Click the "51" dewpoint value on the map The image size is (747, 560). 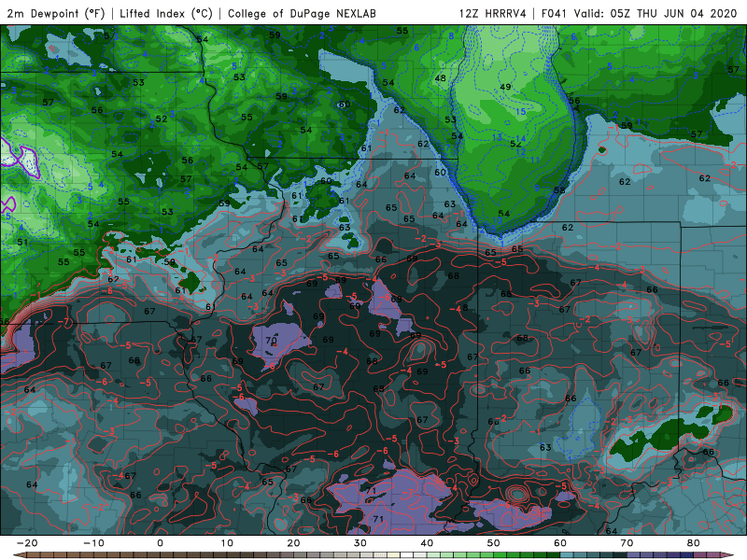tap(22, 242)
